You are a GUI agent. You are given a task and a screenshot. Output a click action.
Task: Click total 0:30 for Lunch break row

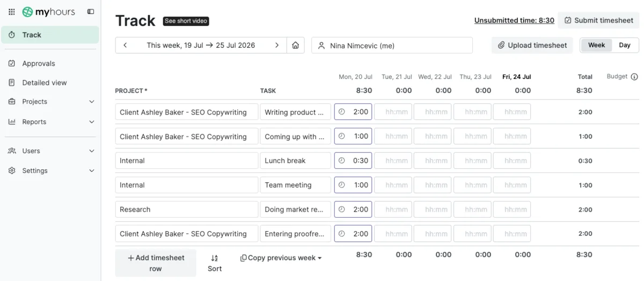(585, 161)
